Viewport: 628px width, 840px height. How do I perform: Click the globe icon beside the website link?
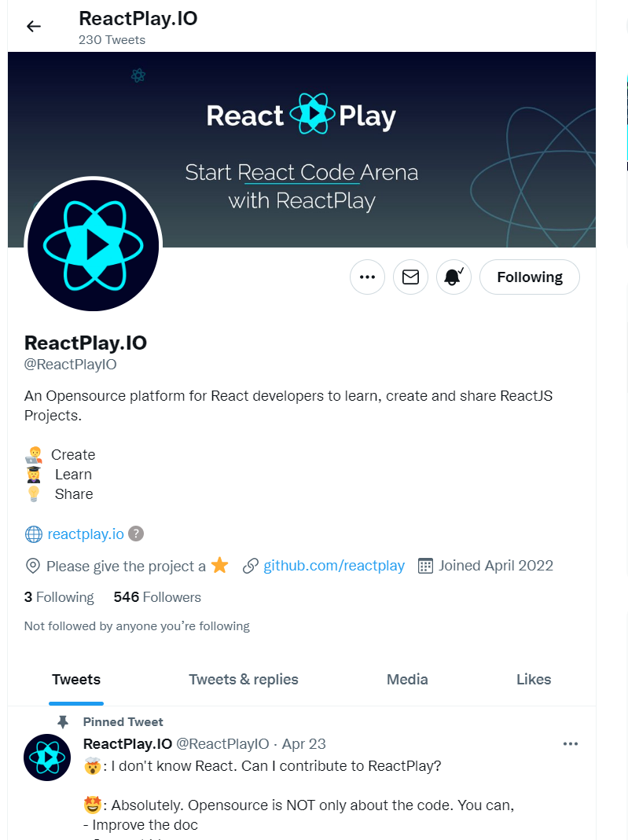[x=32, y=534]
